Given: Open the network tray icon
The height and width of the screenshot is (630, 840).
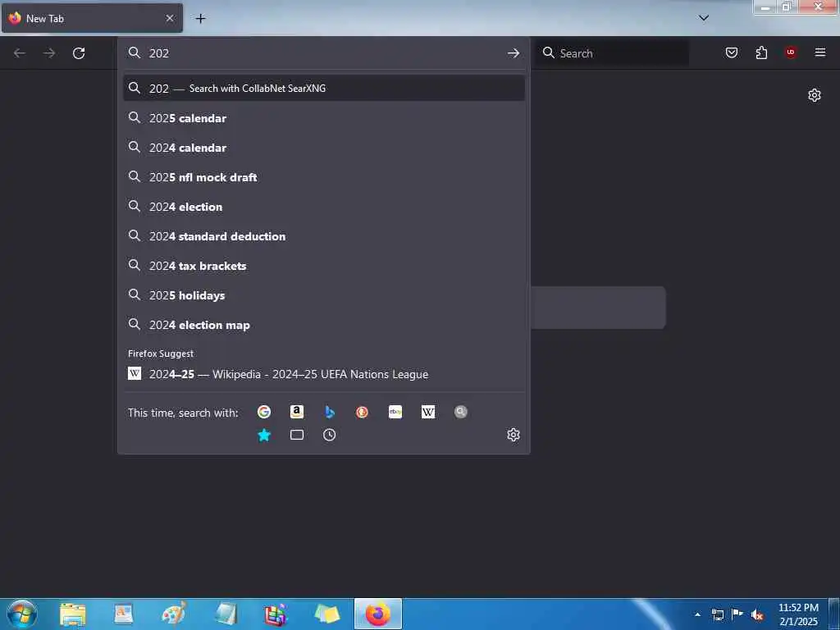Looking at the screenshot, I should click(x=717, y=614).
